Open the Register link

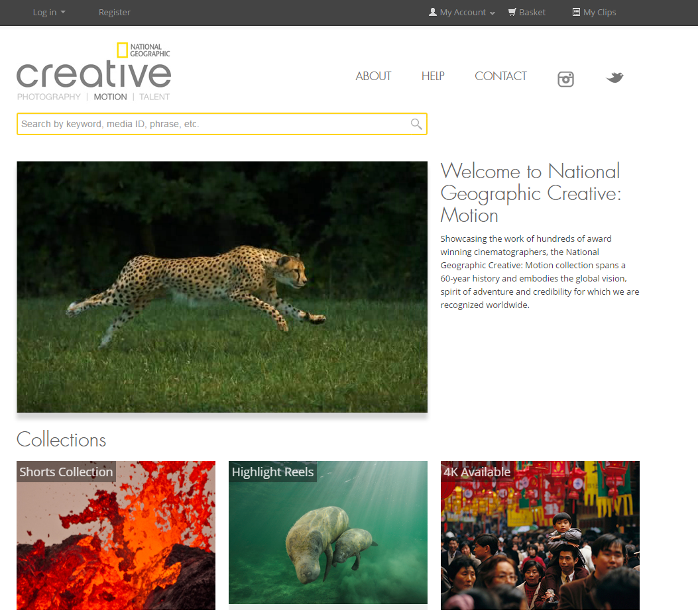[x=115, y=13]
